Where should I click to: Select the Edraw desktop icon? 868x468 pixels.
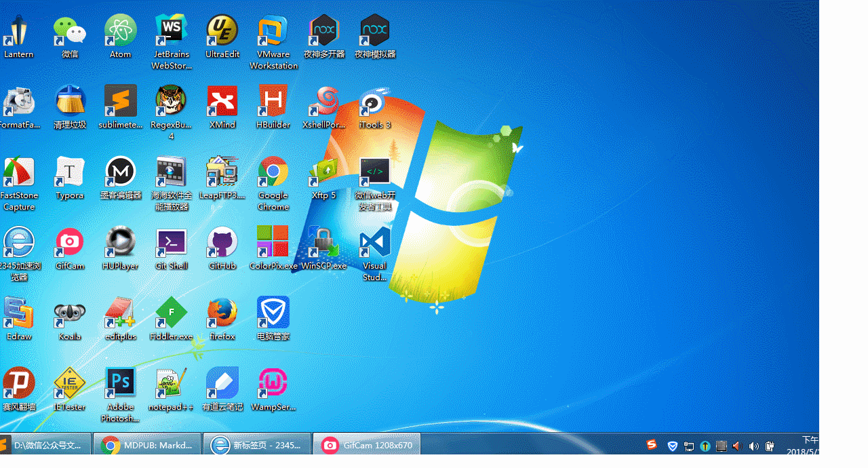point(18,319)
